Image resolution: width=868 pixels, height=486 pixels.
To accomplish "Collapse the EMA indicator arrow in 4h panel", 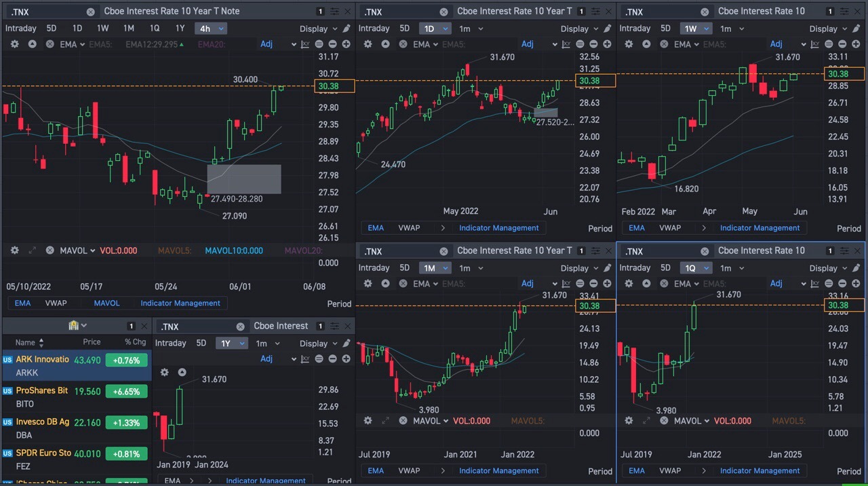I will coord(32,44).
